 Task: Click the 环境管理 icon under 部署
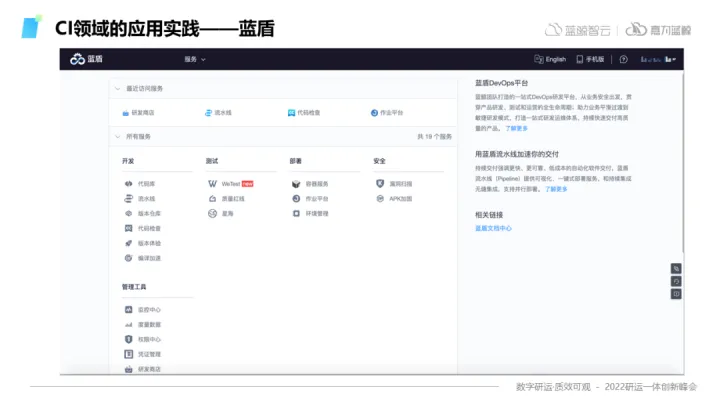tap(296, 214)
